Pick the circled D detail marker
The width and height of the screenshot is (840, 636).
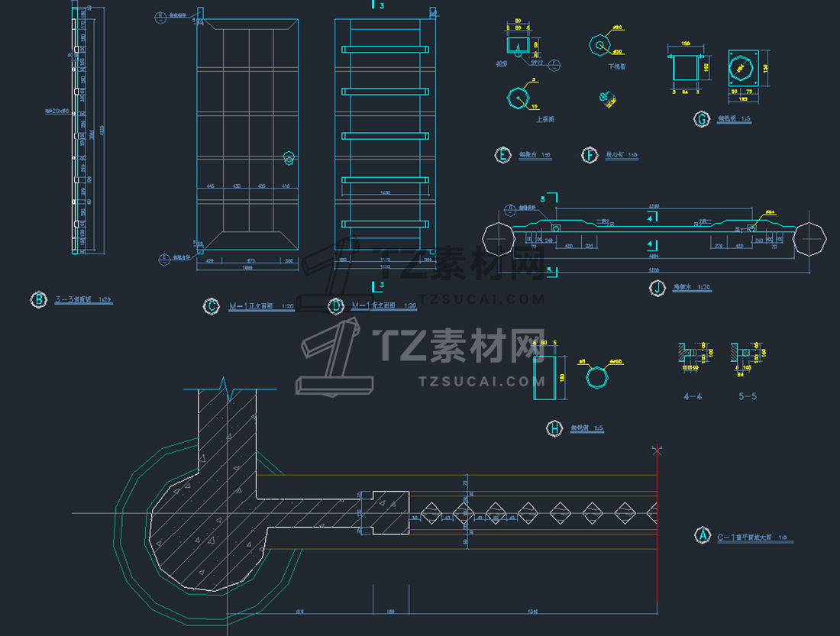tap(336, 306)
